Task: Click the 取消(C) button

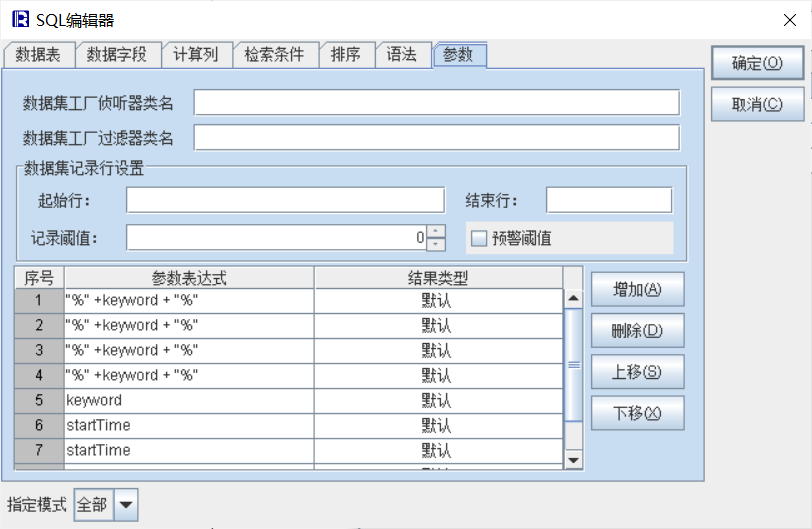Action: click(x=757, y=105)
